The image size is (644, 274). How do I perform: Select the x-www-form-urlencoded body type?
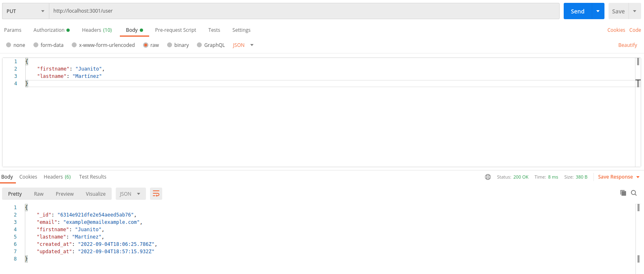pyautogui.click(x=74, y=45)
